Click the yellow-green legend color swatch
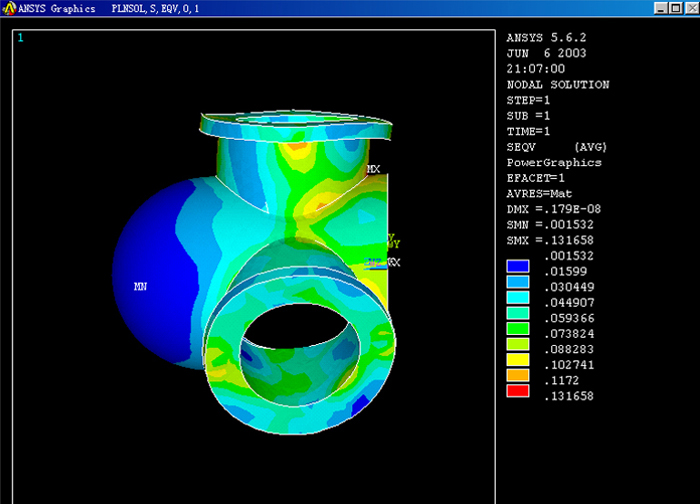 pos(518,344)
